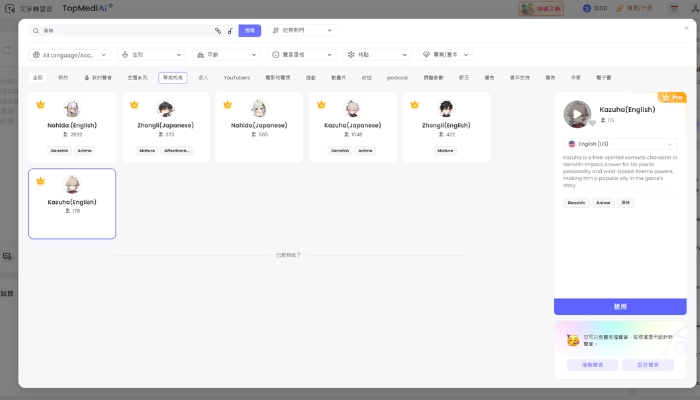Switch to the podcast tab
700x400 pixels.
[x=397, y=78]
